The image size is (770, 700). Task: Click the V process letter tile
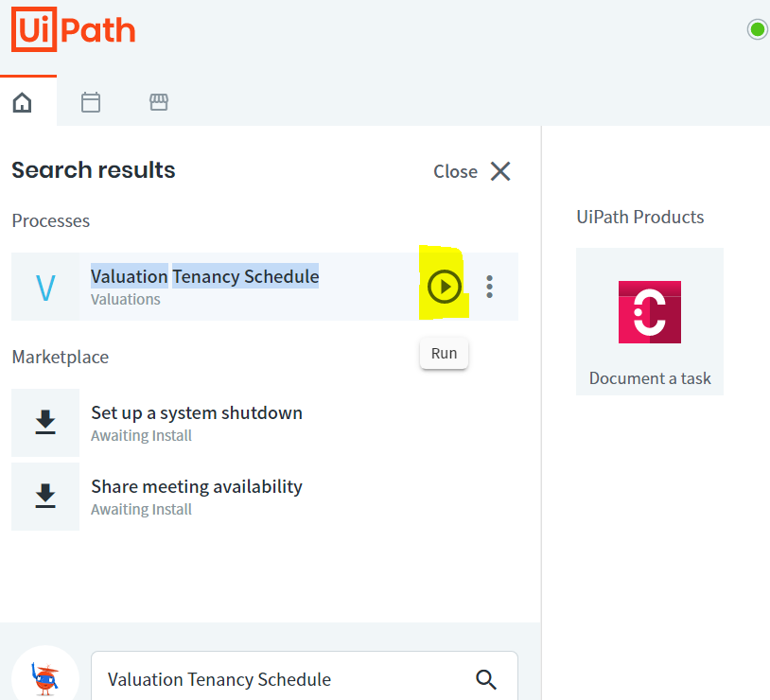(45, 287)
